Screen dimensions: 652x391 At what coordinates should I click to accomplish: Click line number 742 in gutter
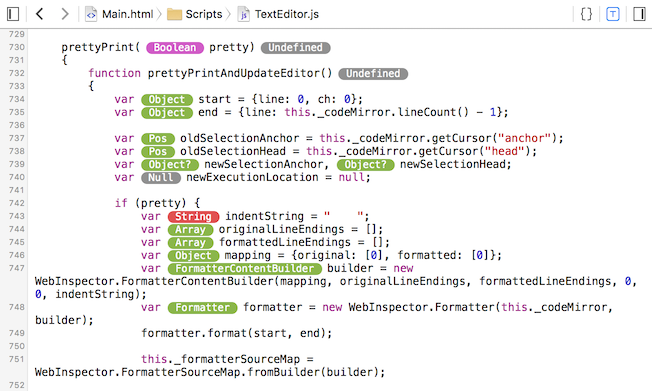pos(17,203)
